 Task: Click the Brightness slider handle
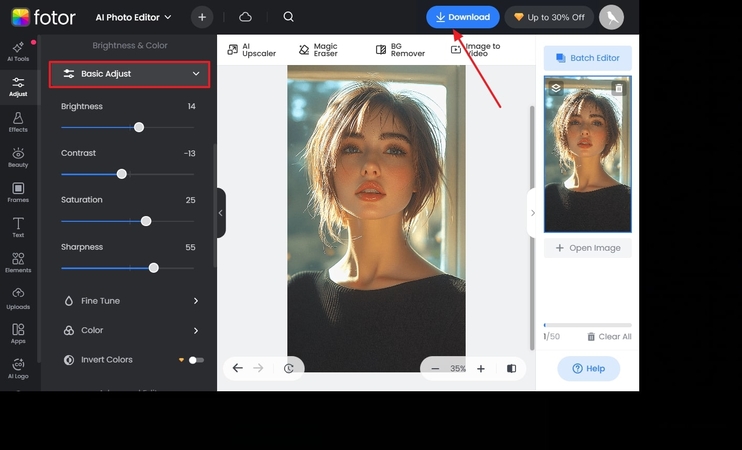click(139, 127)
